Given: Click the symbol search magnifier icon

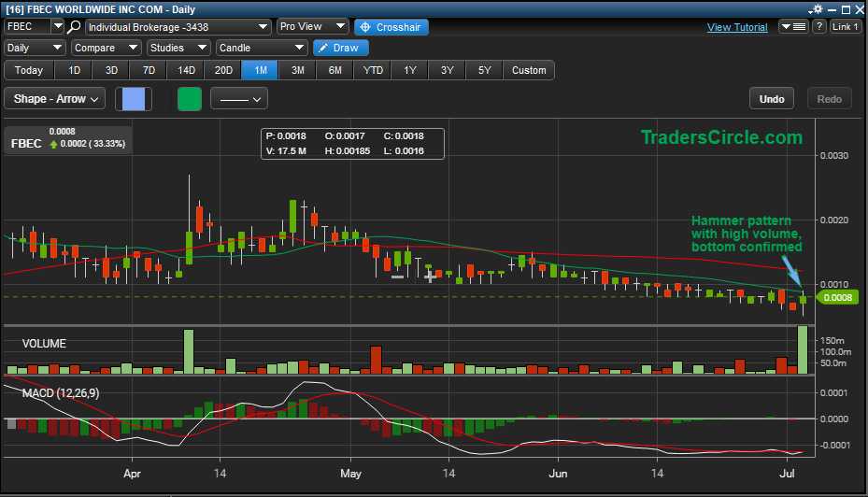Looking at the screenshot, I should point(74,26).
